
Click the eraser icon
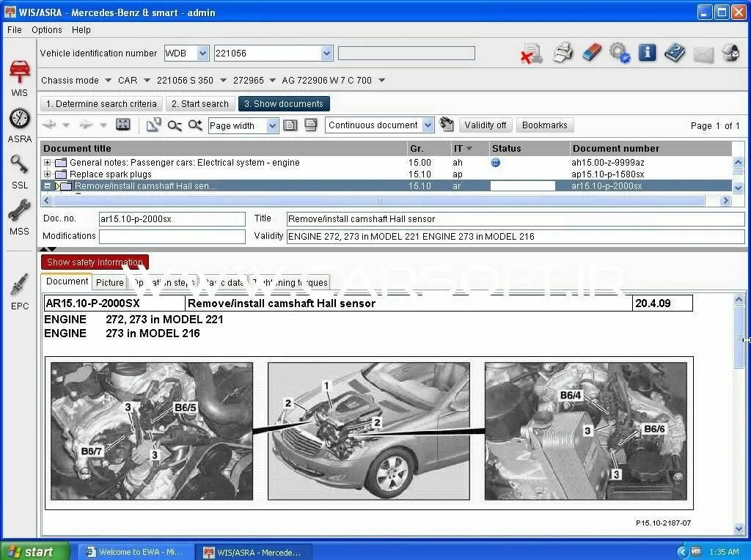(592, 53)
